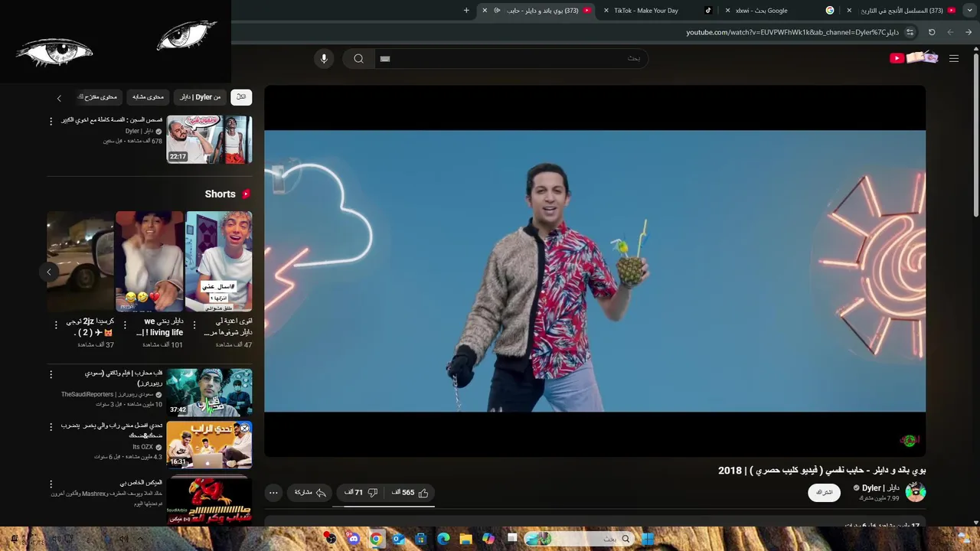
Task: Open Windows Start menu
Action: click(648, 539)
